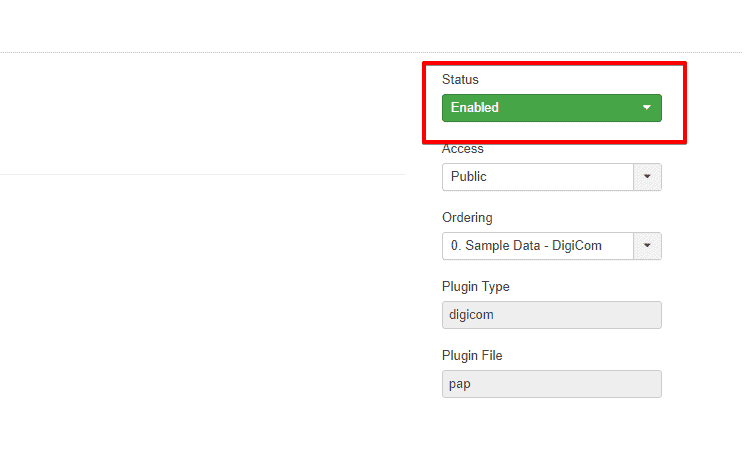Click empty space below Plugin File field
Viewport: 755px width, 456px height.
(551, 430)
